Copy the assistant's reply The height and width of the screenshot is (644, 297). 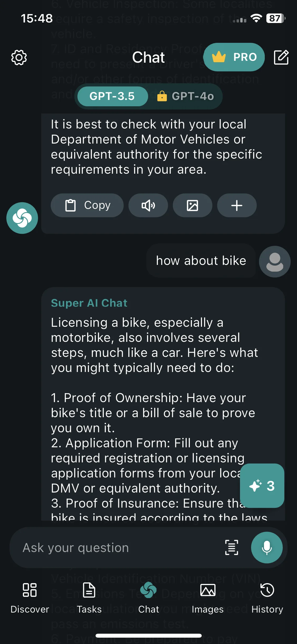pyautogui.click(x=87, y=205)
